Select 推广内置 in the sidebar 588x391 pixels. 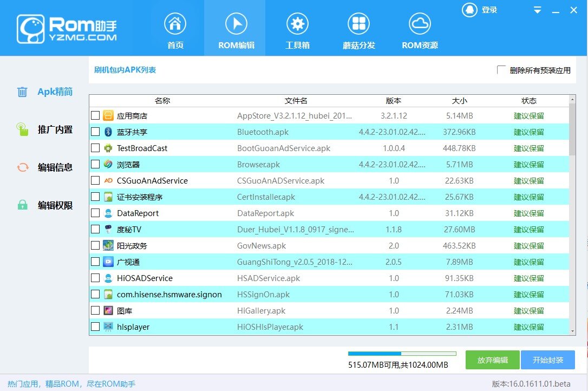55,129
